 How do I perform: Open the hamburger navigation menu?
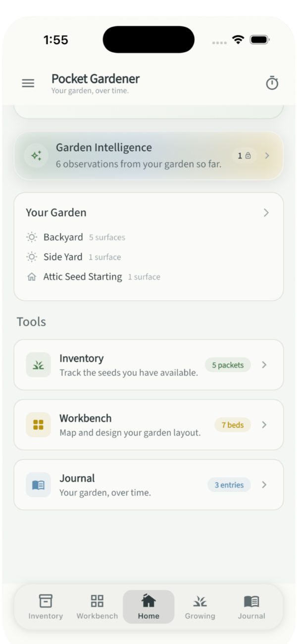(28, 83)
